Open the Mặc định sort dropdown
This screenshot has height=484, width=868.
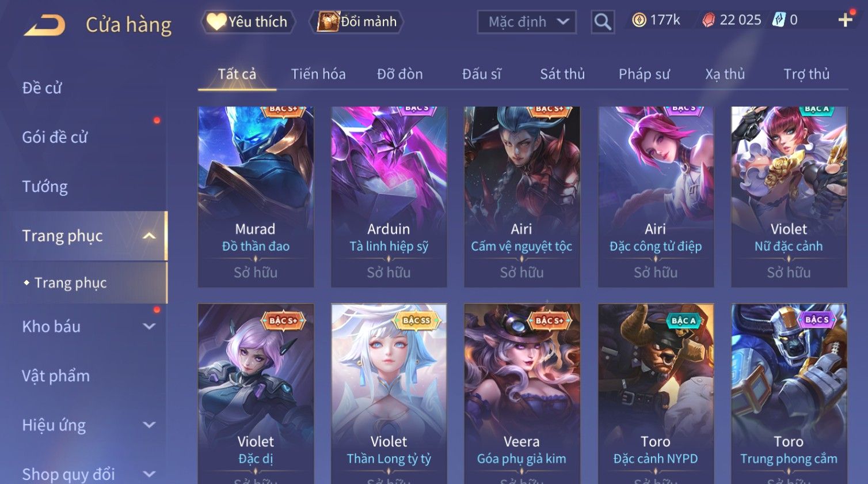[x=527, y=22]
